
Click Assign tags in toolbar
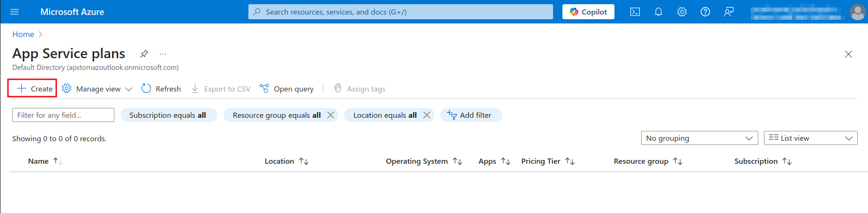pos(359,89)
